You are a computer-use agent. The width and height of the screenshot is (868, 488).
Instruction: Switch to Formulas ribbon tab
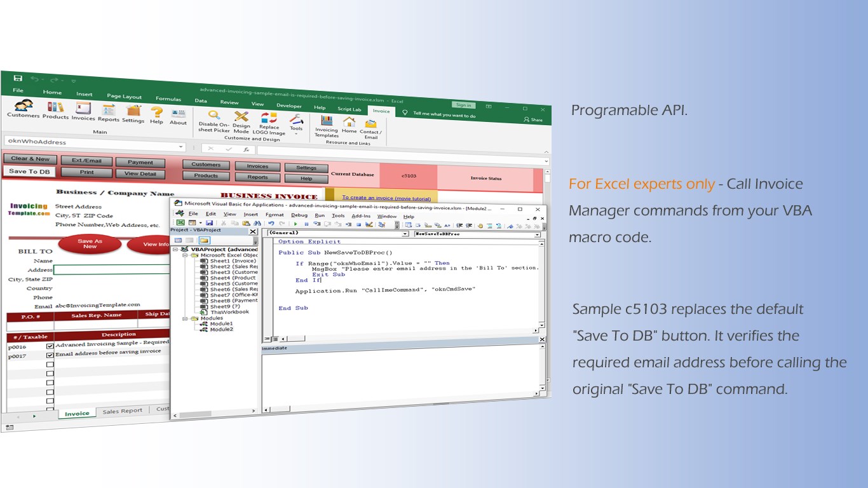click(168, 98)
